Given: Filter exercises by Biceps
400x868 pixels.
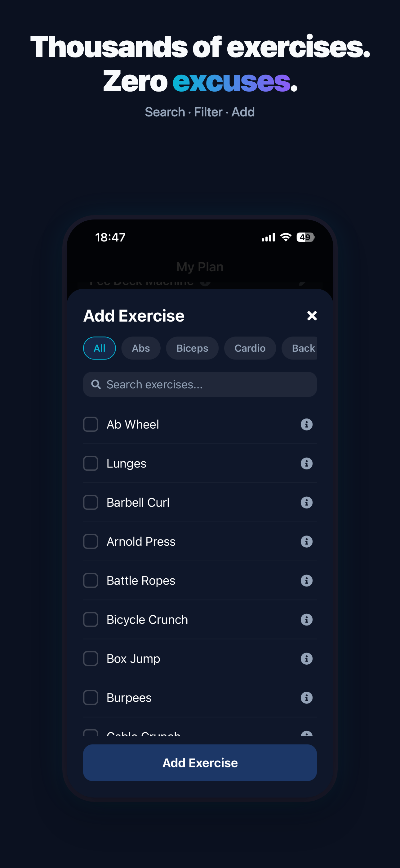Looking at the screenshot, I should tap(192, 348).
